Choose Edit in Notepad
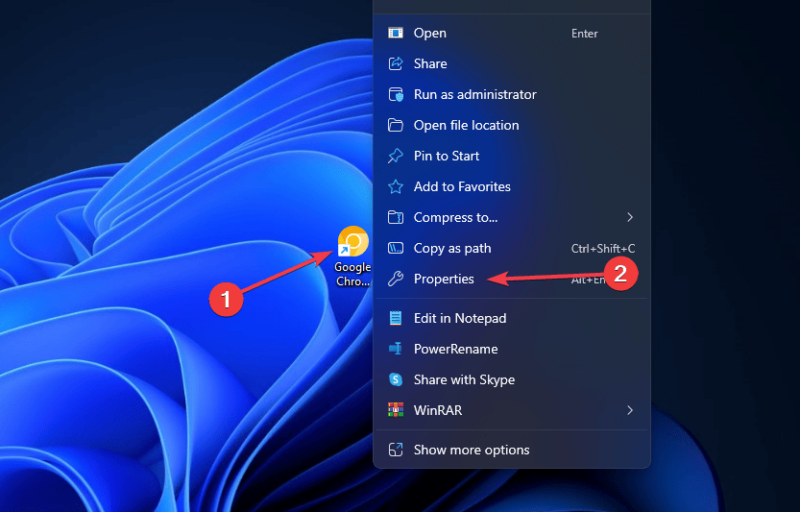 (512, 318)
